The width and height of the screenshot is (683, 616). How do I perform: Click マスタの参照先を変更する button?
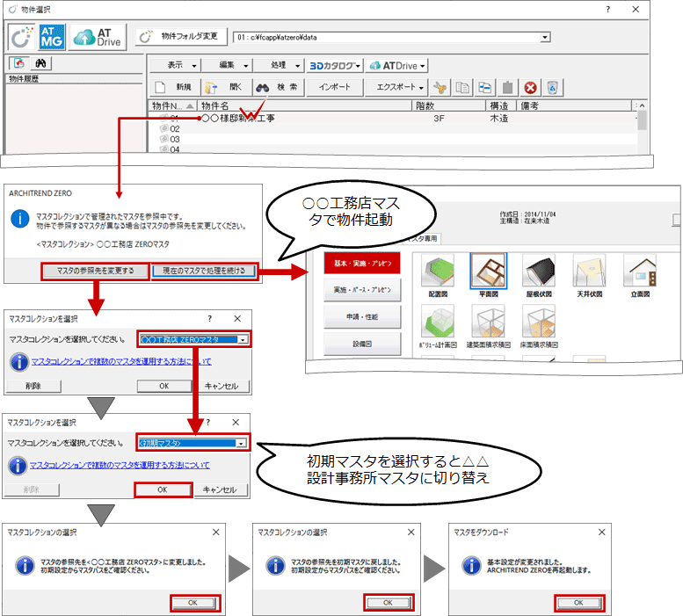96,271
